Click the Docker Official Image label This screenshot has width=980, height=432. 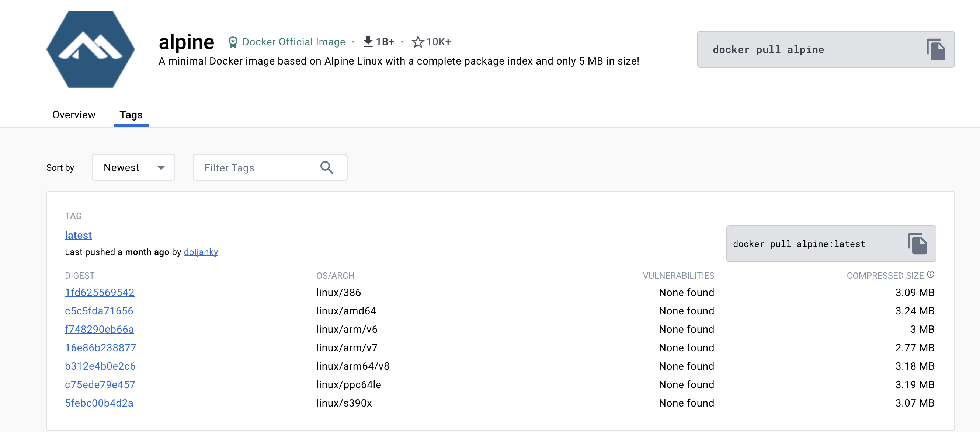click(294, 42)
